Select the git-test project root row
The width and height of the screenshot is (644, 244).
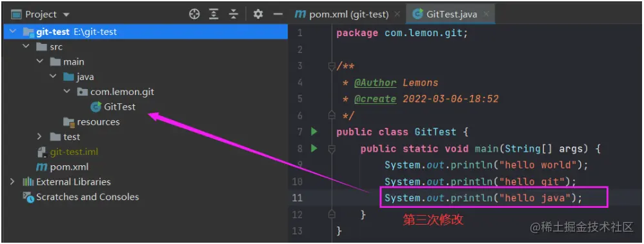[146, 32]
